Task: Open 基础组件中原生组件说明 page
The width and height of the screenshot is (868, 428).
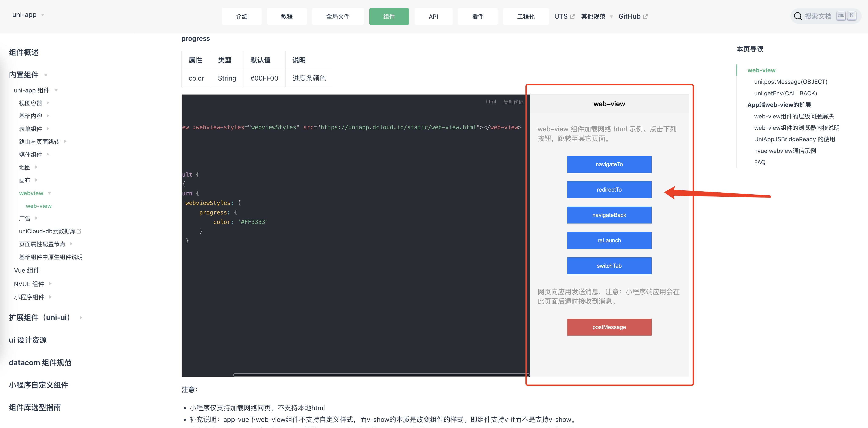Action: [51, 257]
